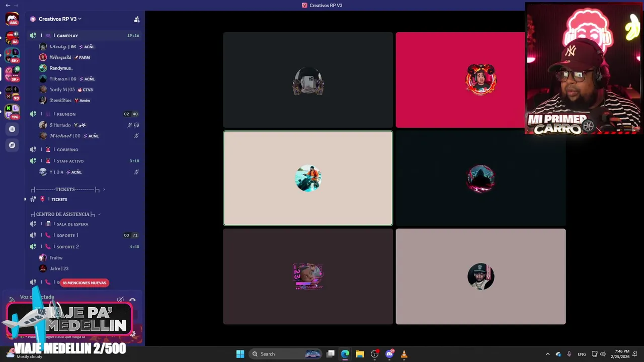Open Creativos RP V3 server dropdown menu

(60, 19)
